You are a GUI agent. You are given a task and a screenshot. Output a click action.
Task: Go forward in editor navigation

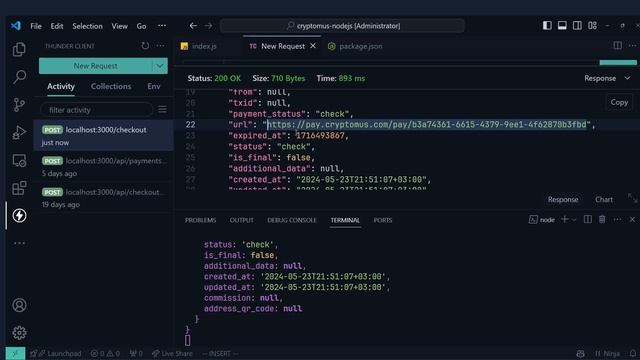(x=208, y=26)
